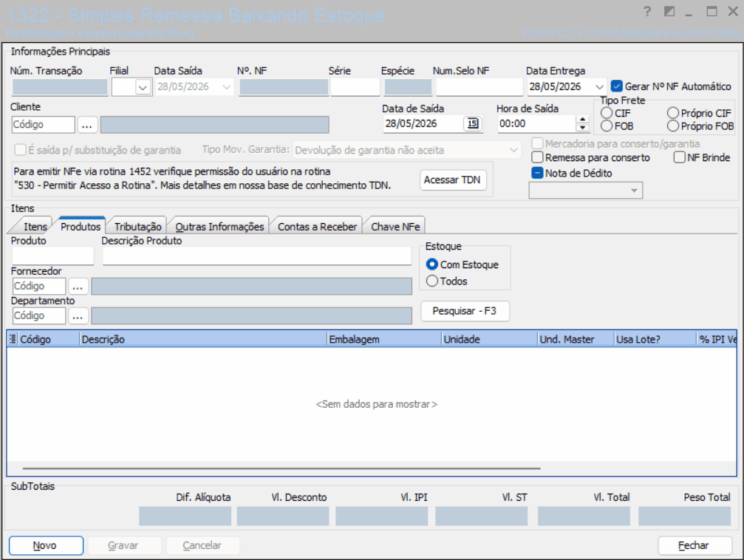Expand the Filial dropdown
744x560 pixels.
point(143,87)
